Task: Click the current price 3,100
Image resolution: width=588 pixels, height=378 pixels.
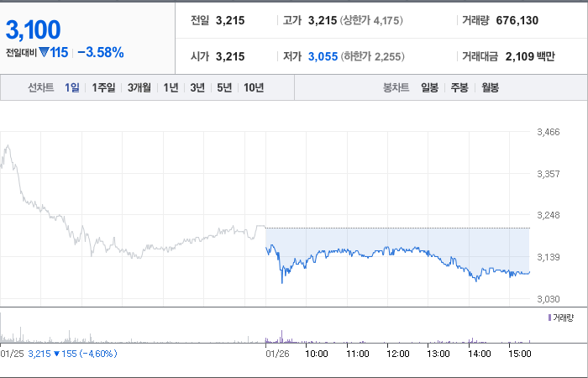Action: pos(33,30)
